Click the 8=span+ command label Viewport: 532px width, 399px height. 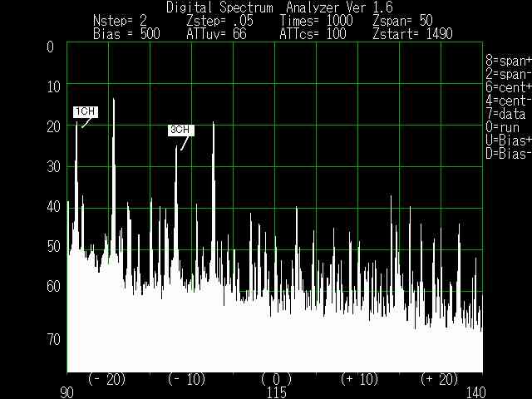click(509, 61)
